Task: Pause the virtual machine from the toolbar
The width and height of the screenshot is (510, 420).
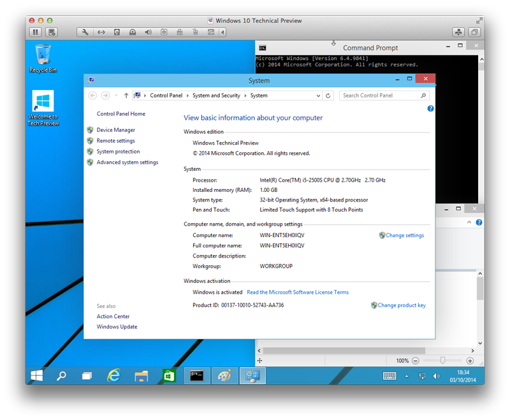Action: 35,32
